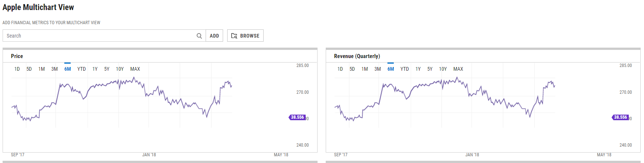Select 6M range on Revenue chart
Image resolution: width=644 pixels, height=163 pixels.
[390, 69]
